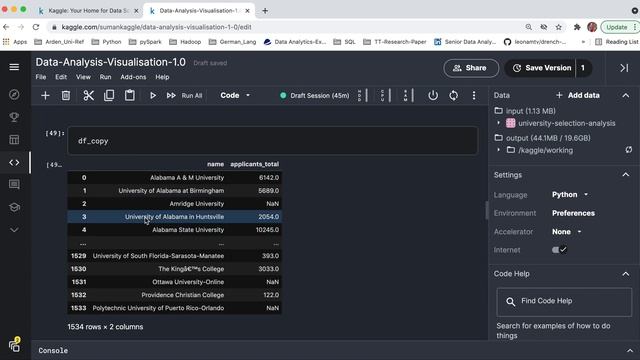Open active events icon at bottom left

(x=15, y=345)
